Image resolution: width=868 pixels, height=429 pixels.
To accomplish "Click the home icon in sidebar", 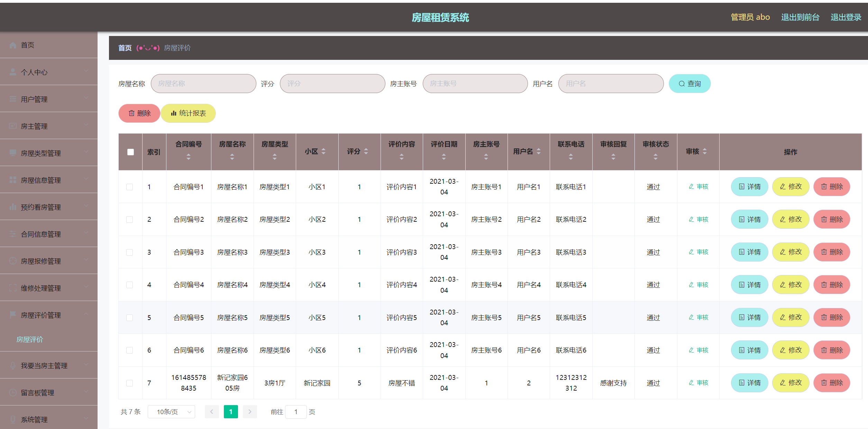I will 13,45.
